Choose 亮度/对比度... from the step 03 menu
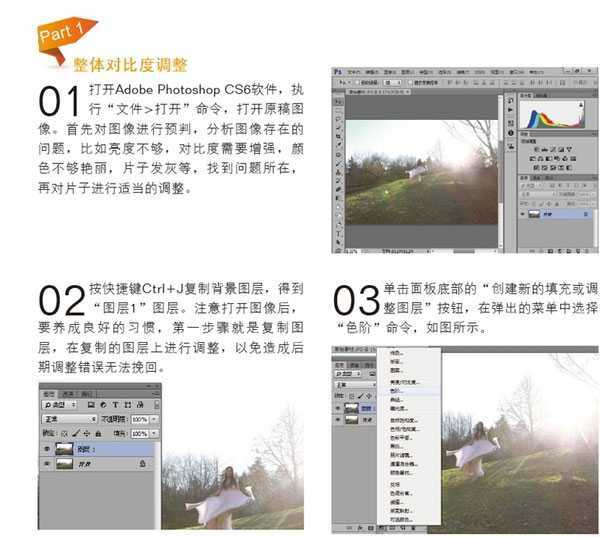Viewport: 600px width, 537px height. click(405, 382)
